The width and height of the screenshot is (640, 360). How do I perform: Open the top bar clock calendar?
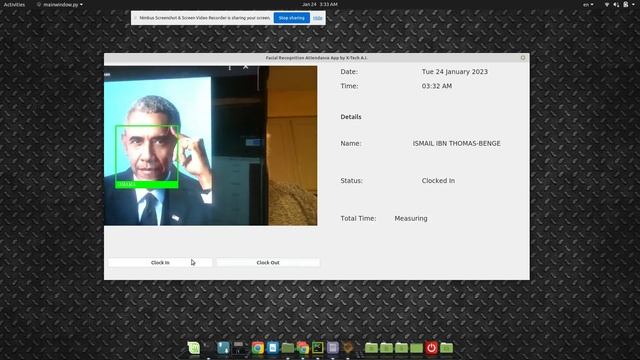point(320,4)
